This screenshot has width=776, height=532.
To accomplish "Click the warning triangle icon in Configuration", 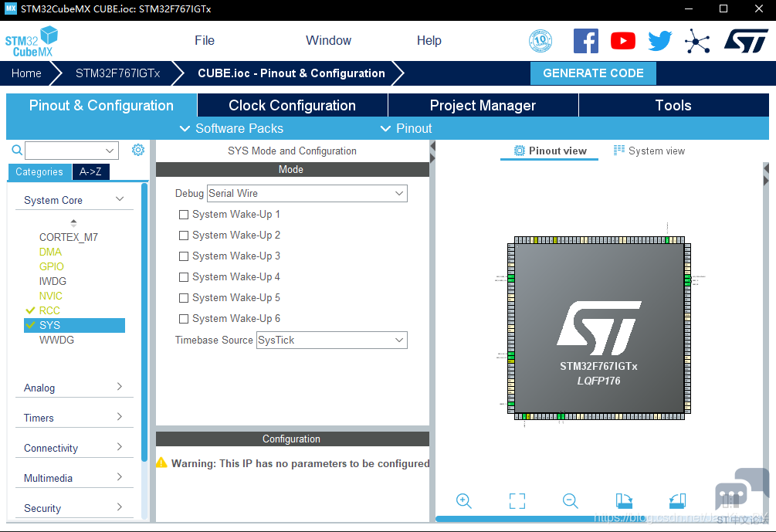I will [x=161, y=463].
